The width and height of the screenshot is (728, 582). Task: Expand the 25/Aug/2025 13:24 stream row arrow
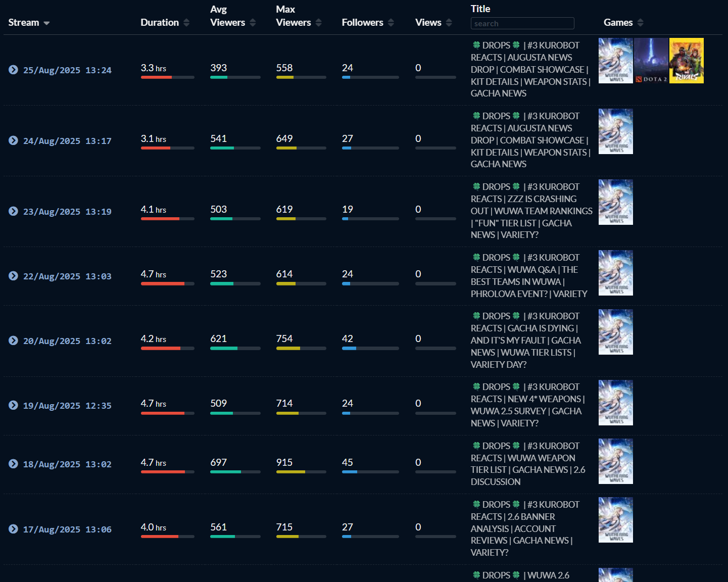(14, 70)
